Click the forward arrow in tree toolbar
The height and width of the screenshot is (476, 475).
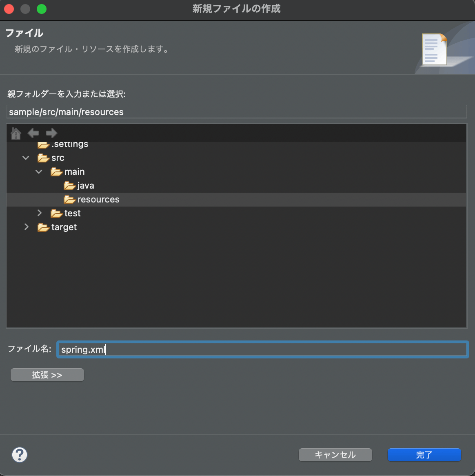click(51, 133)
